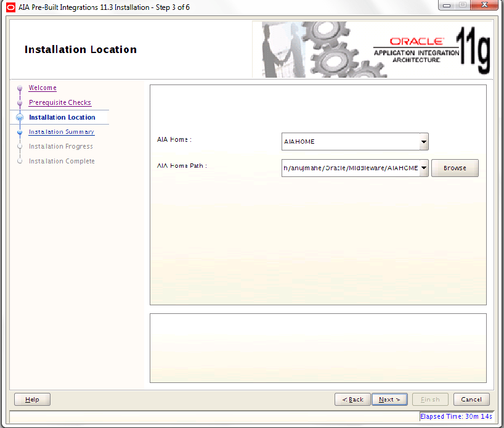Click the Browse button
This screenshot has width=504, height=428.
[455, 168]
